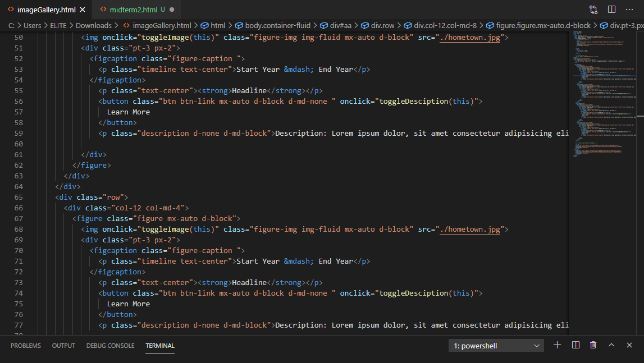The image size is (644, 363).
Task: Click the "Learn More" text on line 57
Action: point(128,112)
